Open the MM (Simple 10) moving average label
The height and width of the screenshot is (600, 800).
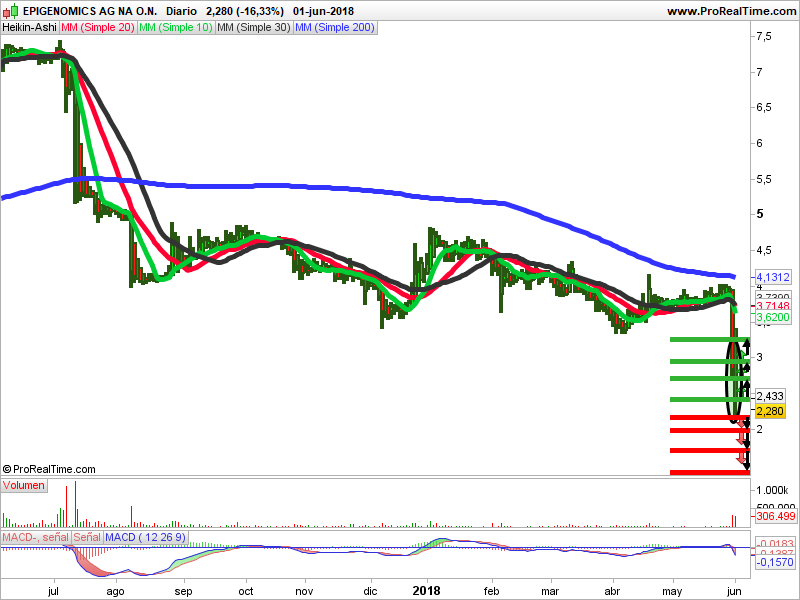(176, 28)
